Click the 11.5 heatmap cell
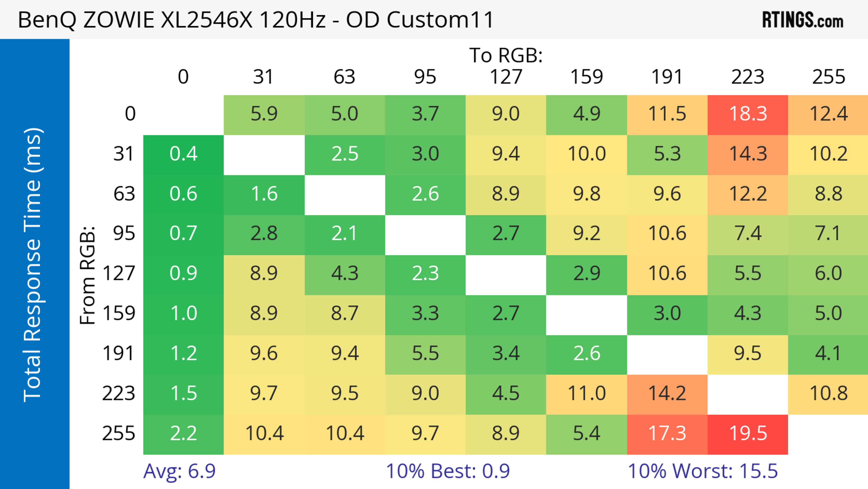 667,114
